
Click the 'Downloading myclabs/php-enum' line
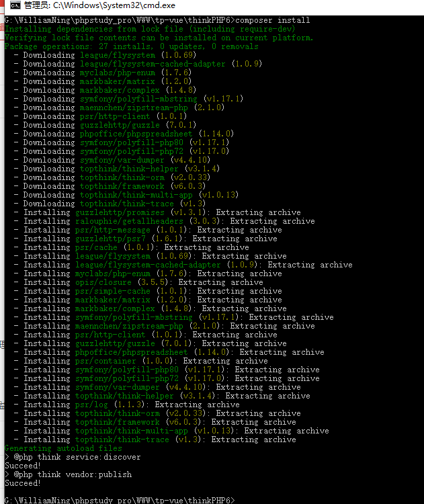103,73
